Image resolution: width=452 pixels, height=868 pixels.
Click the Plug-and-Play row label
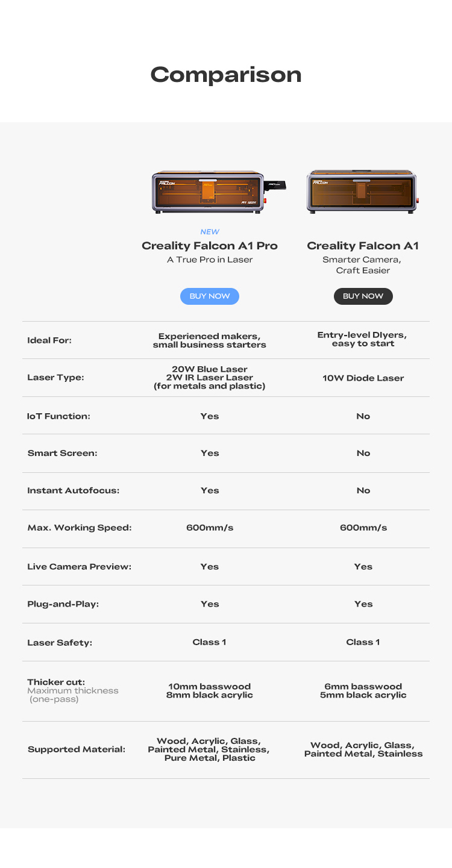63,604
